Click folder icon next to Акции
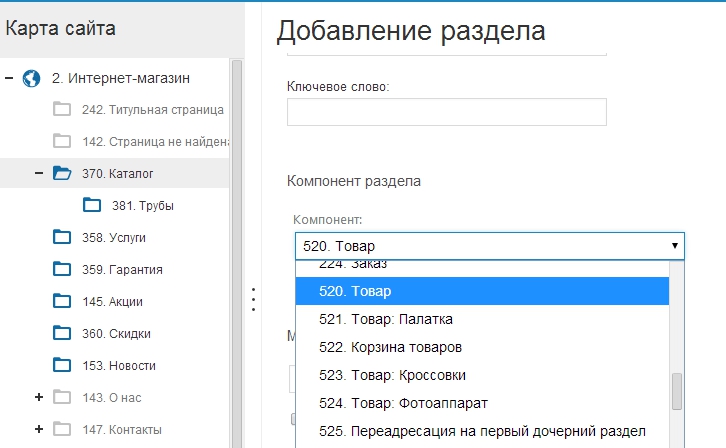 click(62, 301)
